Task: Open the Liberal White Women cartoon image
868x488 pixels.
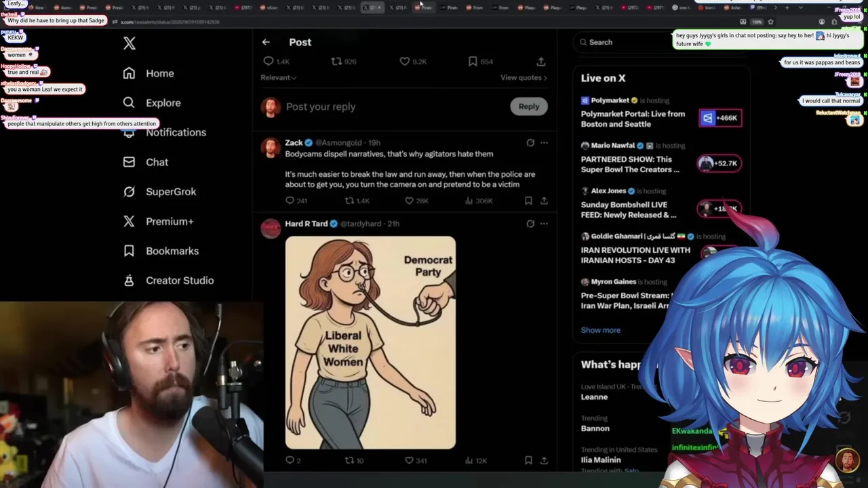Action: tap(370, 342)
